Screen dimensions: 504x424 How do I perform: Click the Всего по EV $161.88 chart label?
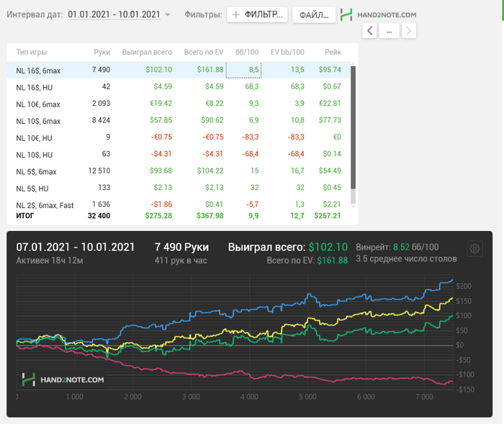(307, 261)
